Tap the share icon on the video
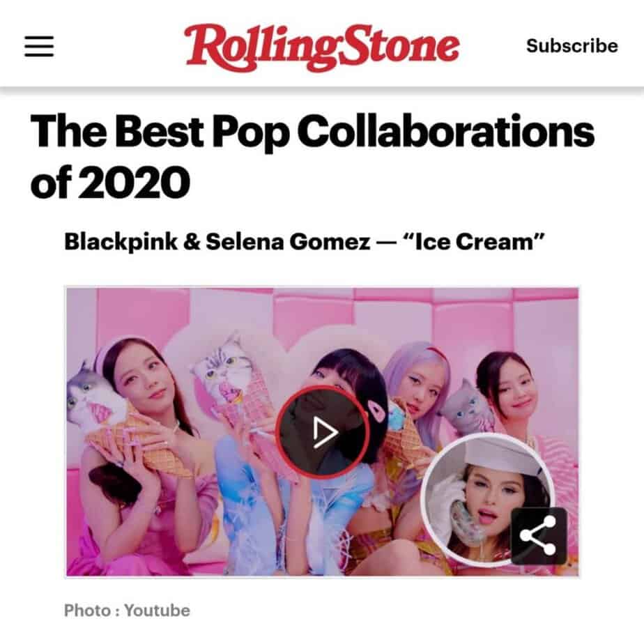Viewport: 644px width, 644px height. pos(539,535)
